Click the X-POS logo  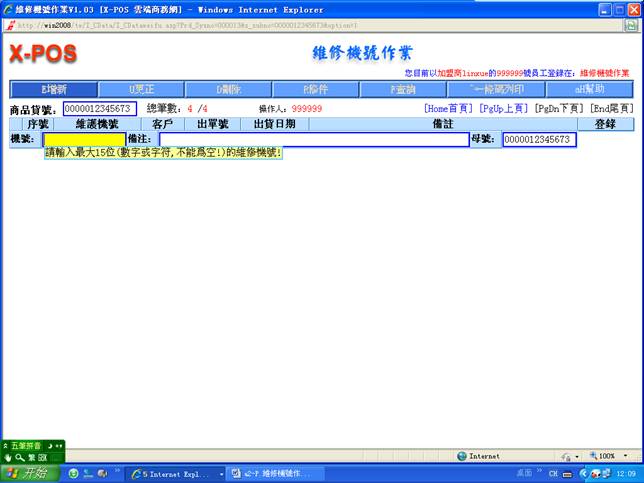(x=44, y=53)
